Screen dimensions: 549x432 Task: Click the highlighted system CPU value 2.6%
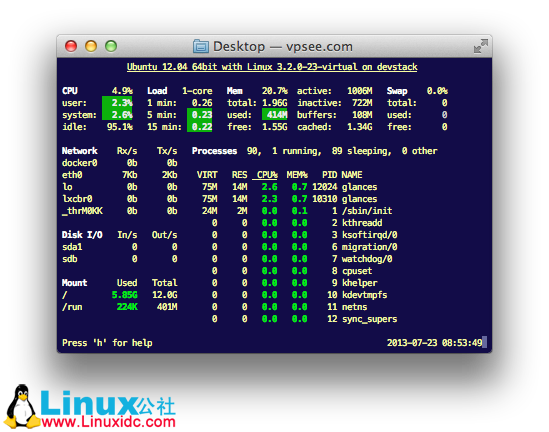tap(117, 115)
